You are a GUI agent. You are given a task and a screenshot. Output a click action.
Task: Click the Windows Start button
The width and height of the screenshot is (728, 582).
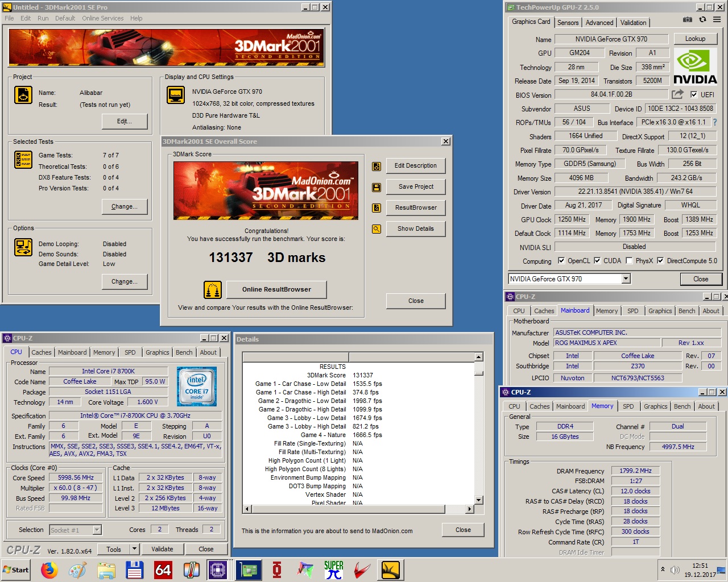(16, 569)
